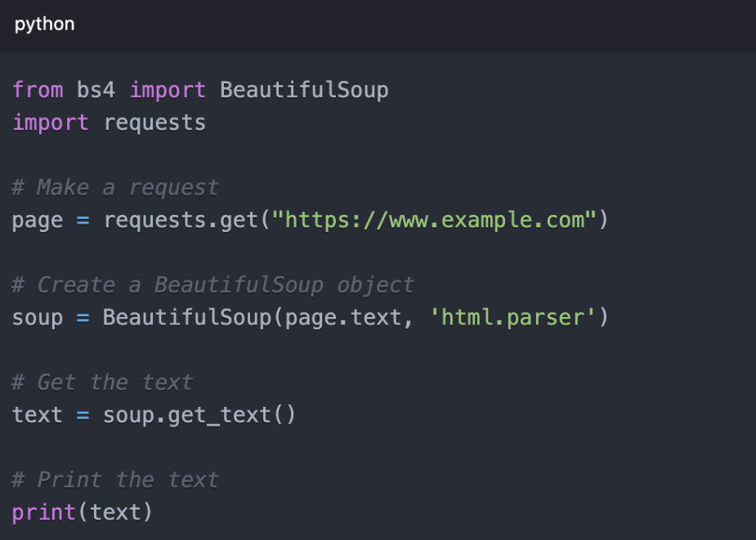Click the 'import' keyword starting second line
The height and width of the screenshot is (540, 756).
(x=51, y=123)
